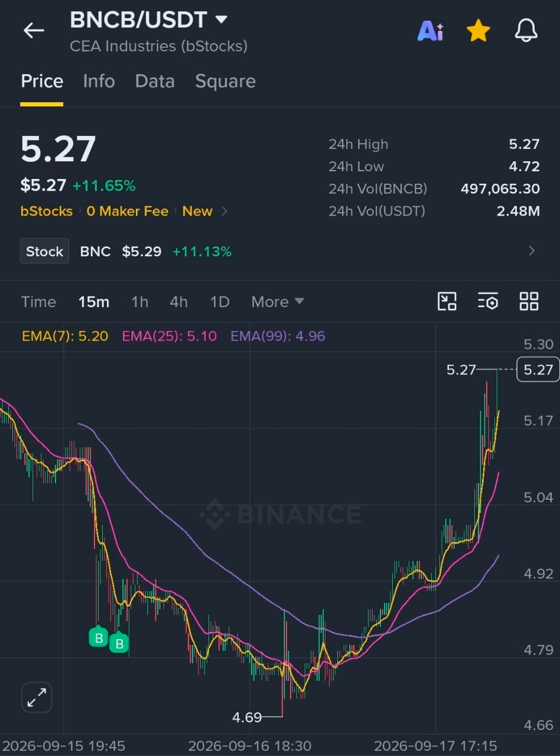This screenshot has height=756, width=560.
Task: Open the grid layout icon
Action: [x=529, y=301]
